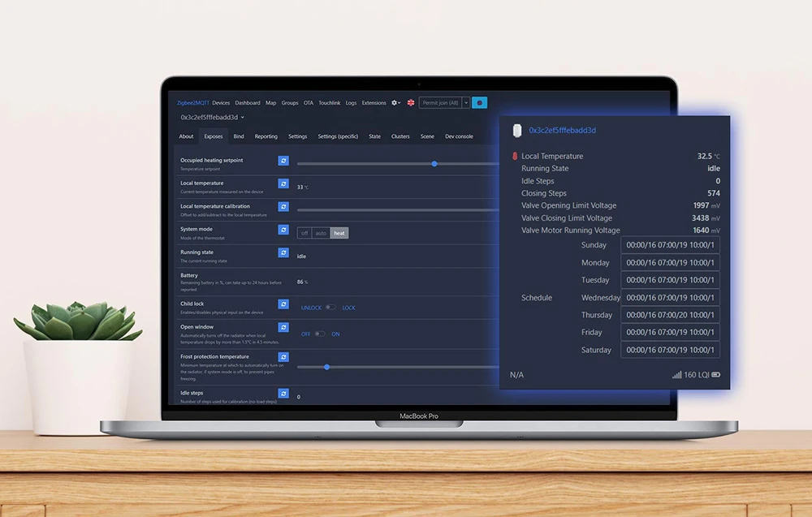Viewport: 812px width, 517px height.
Task: Click Frost protection temperature slider handle
Action: 326,368
